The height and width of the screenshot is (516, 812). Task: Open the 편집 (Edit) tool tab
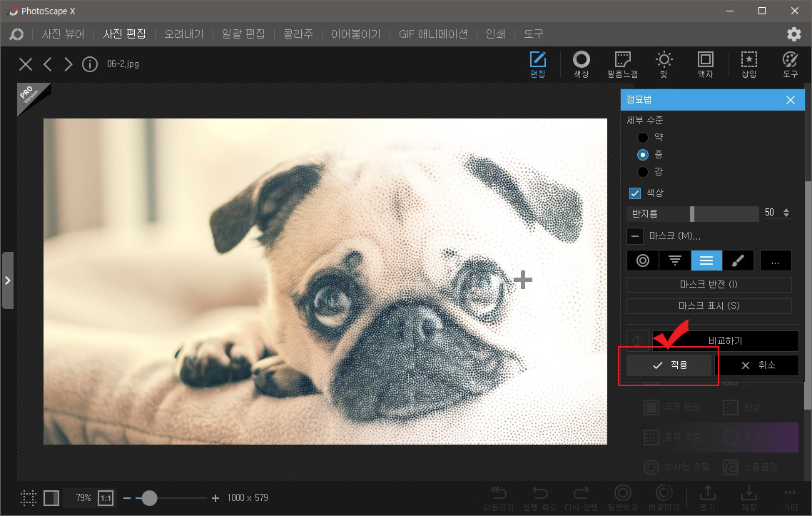tap(537, 64)
